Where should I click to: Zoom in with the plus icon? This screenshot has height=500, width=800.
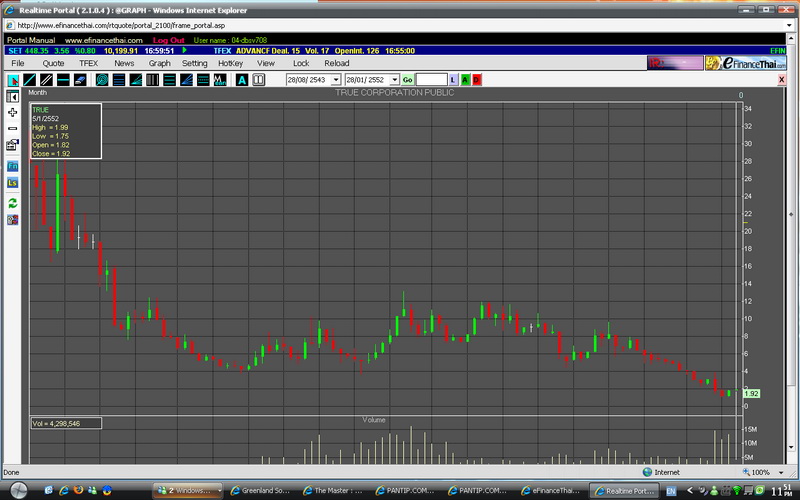pyautogui.click(x=13, y=112)
